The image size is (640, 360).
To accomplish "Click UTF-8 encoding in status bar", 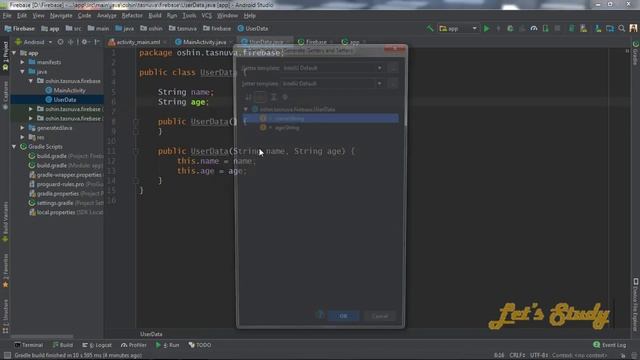I will point(539,356).
